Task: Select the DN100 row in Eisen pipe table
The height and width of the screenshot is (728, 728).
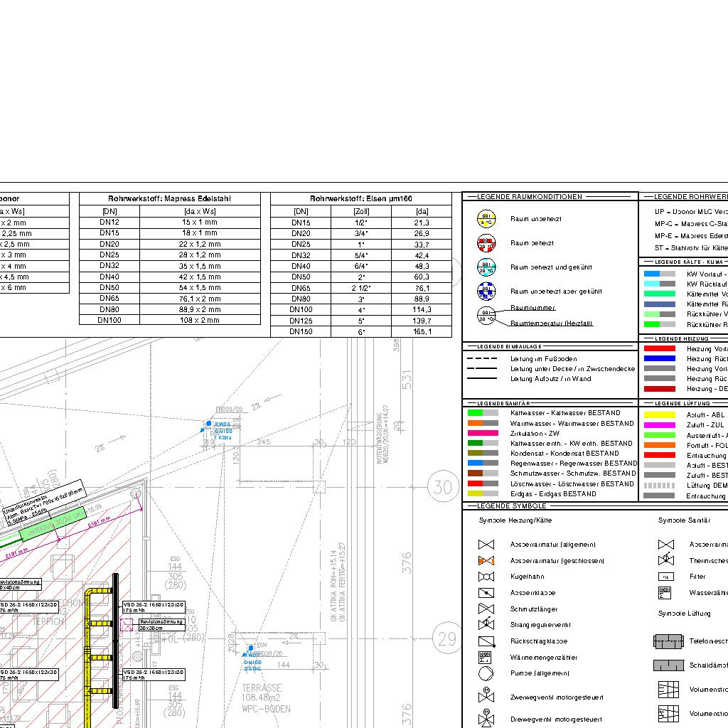Action: [361, 309]
